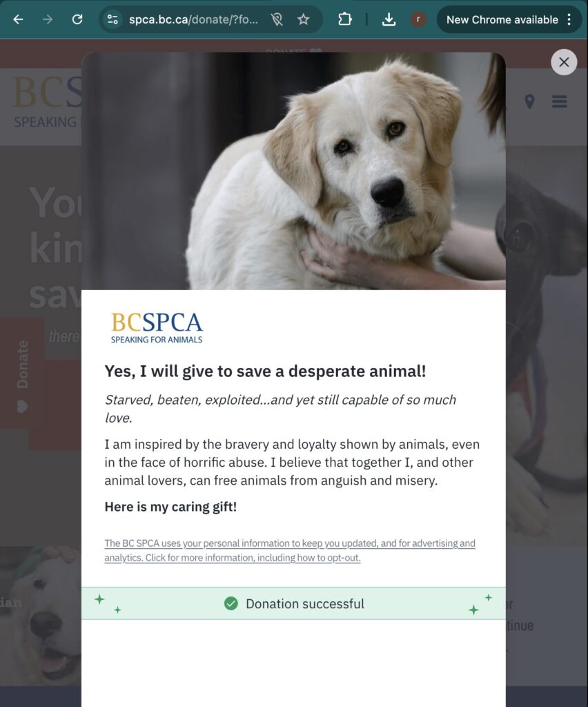Close the donation popup

pos(564,62)
